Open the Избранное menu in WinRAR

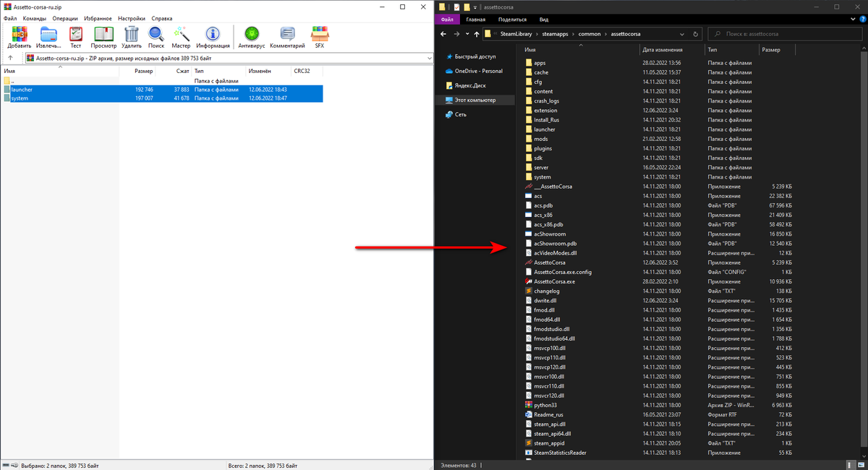point(98,17)
